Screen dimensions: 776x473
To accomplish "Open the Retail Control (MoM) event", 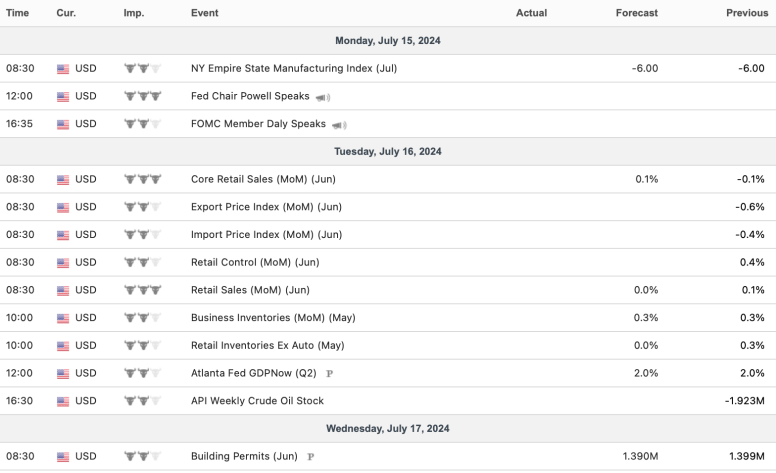I will click(x=255, y=262).
